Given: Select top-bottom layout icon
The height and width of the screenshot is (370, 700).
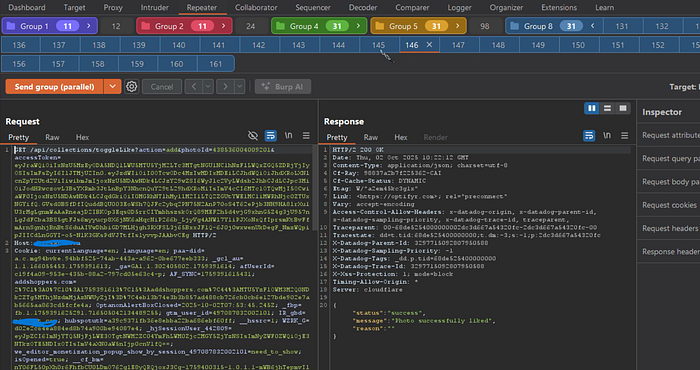Looking at the screenshot, I should (x=607, y=108).
